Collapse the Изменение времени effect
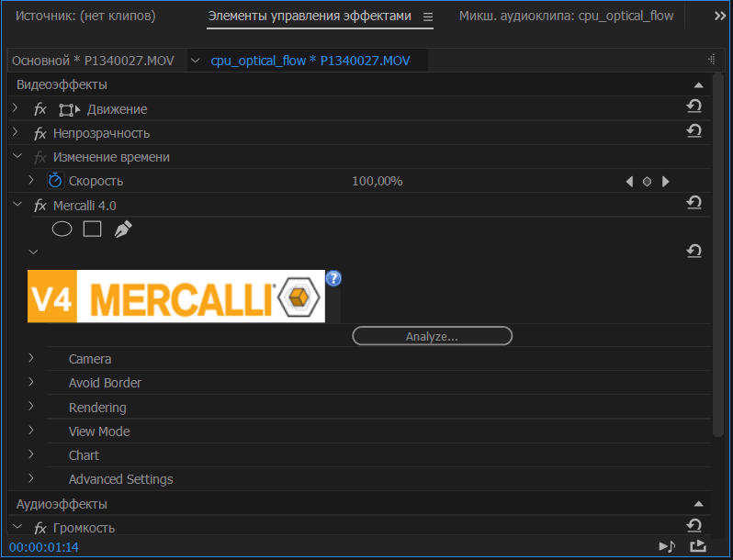 tap(17, 156)
